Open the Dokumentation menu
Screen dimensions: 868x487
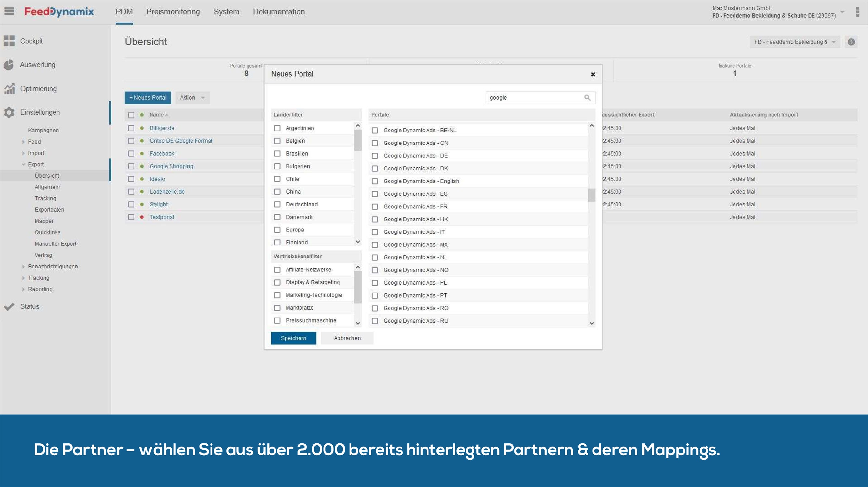279,12
